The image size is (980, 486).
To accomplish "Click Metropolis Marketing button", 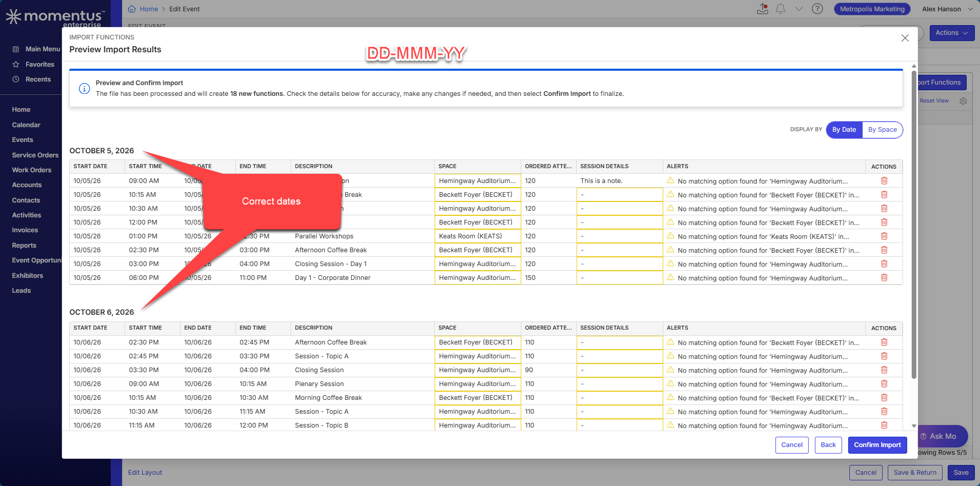I will coord(872,9).
